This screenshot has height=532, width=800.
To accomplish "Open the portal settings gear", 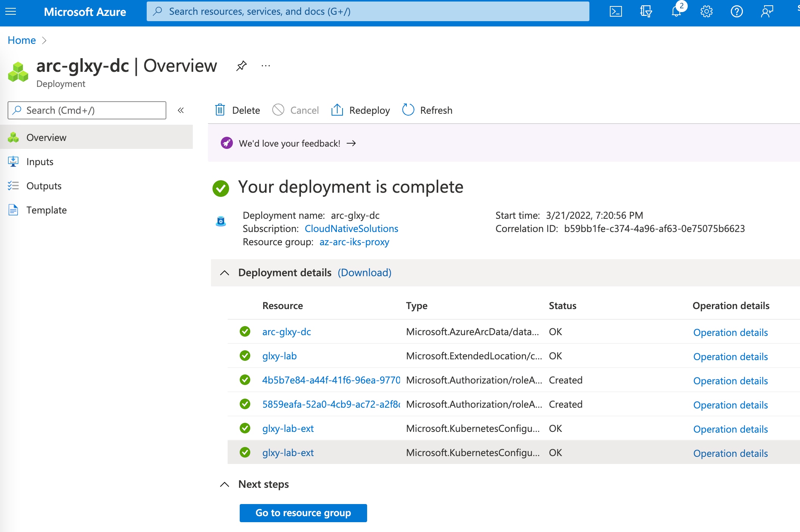I will pyautogui.click(x=706, y=12).
